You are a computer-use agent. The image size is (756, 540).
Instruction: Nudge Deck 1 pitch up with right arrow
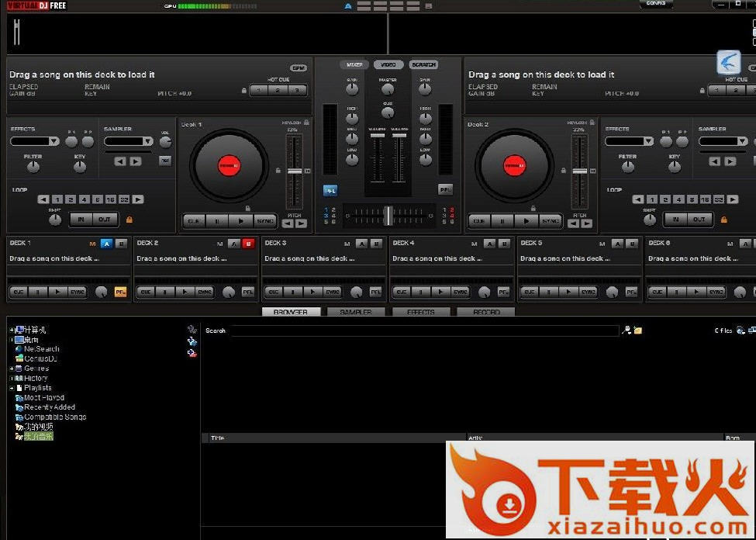(302, 223)
